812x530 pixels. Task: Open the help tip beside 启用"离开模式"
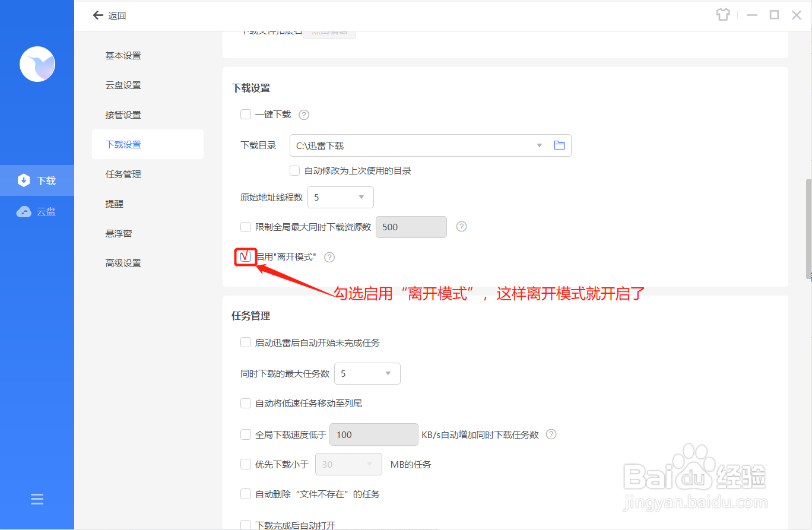329,256
